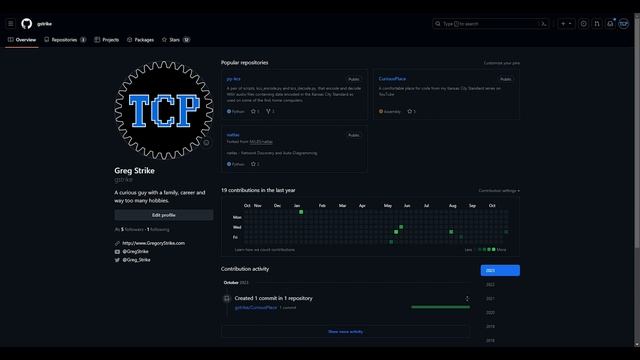
Task: Switch to the Stars tab
Action: [176, 40]
